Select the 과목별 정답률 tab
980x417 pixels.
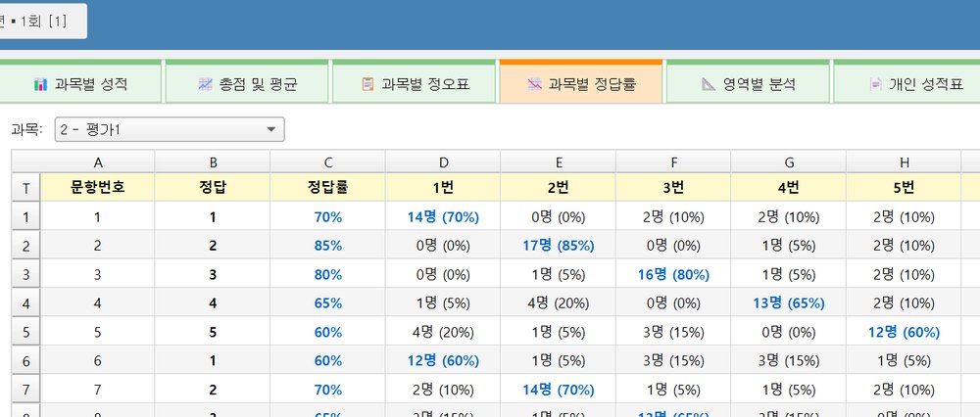581,83
